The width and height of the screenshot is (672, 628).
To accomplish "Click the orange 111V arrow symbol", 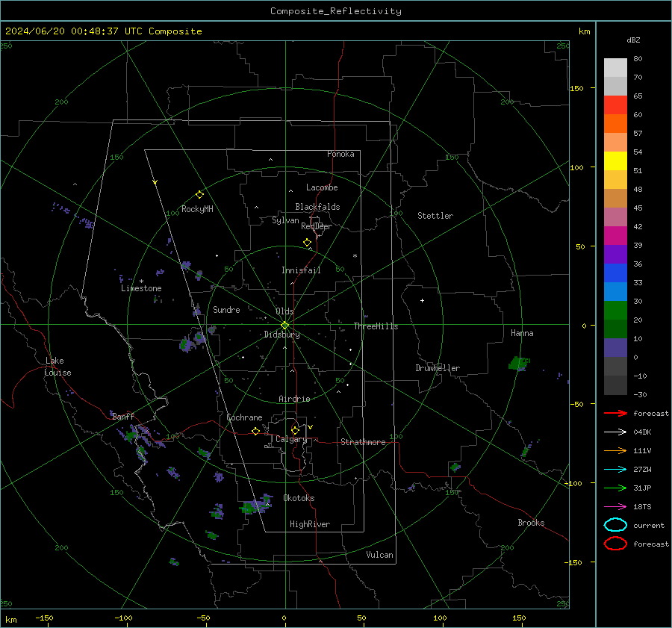I will point(615,450).
